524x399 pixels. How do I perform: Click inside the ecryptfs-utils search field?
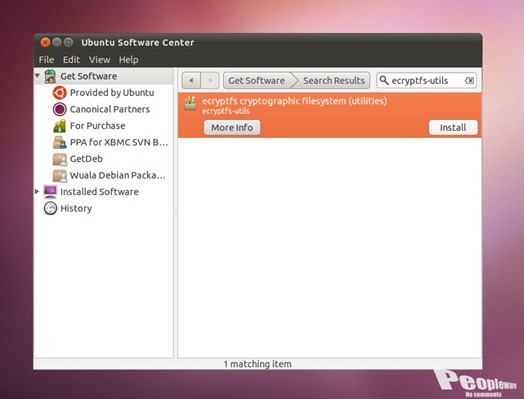[427, 81]
